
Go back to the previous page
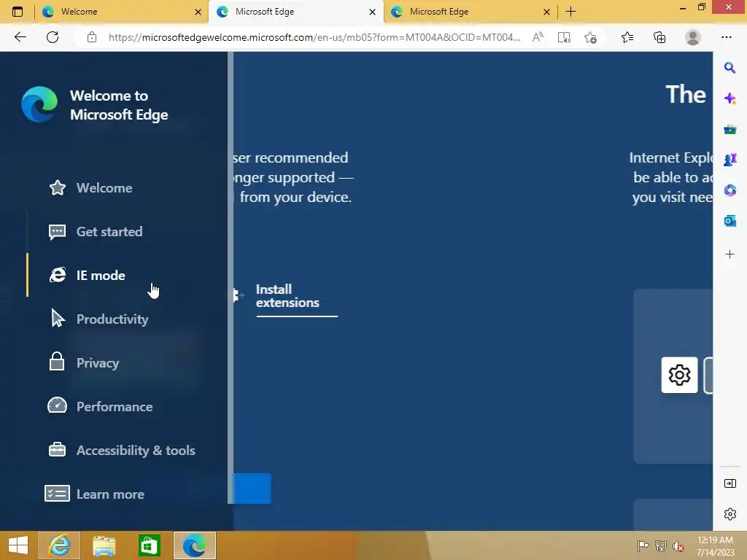tap(20, 37)
